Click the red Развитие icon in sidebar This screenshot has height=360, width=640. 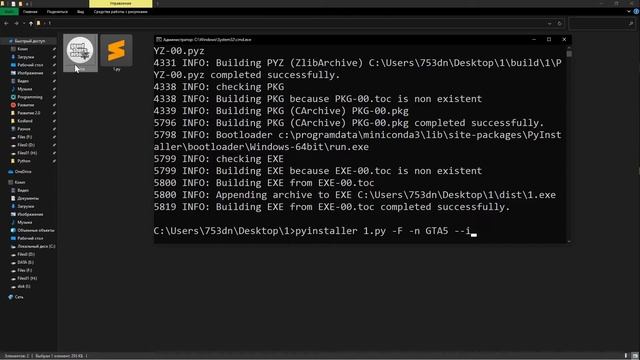pos(13,105)
